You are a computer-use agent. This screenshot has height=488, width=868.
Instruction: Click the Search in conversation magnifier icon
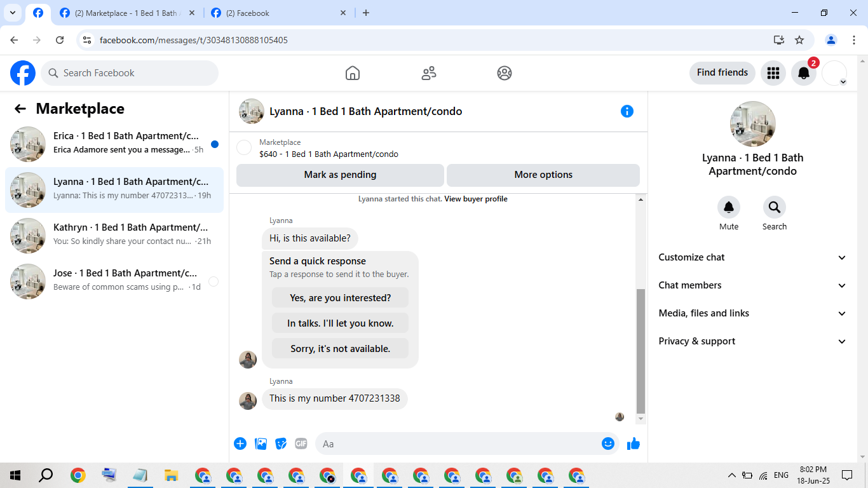(775, 207)
